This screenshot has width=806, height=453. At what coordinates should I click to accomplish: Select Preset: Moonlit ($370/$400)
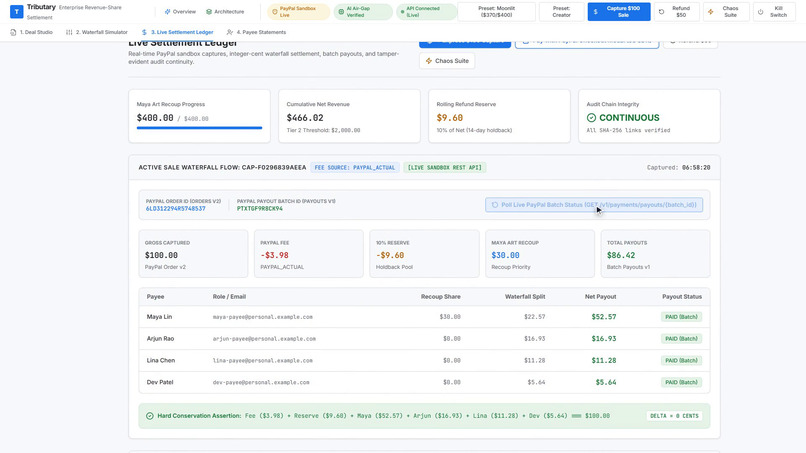[496, 11]
